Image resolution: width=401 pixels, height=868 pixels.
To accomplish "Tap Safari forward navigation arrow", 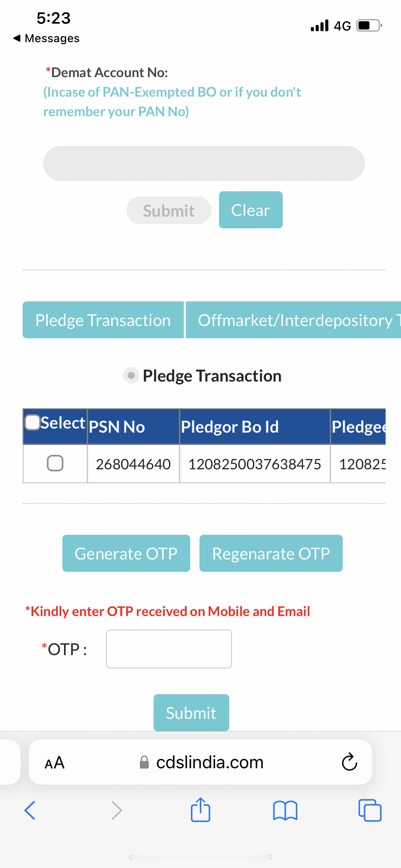I will coord(117,810).
